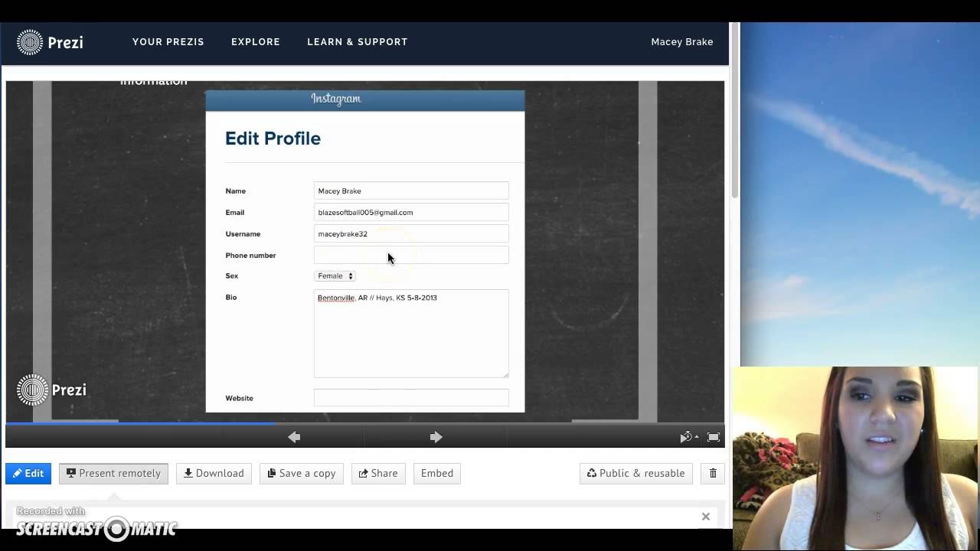Click the Prezi watermark logo in player
The height and width of the screenshot is (551, 980).
coord(51,390)
